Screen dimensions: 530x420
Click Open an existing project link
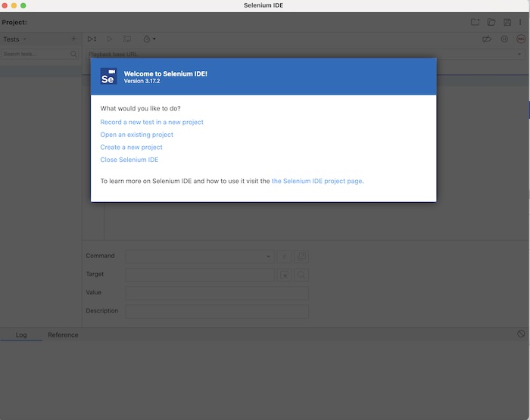click(136, 135)
